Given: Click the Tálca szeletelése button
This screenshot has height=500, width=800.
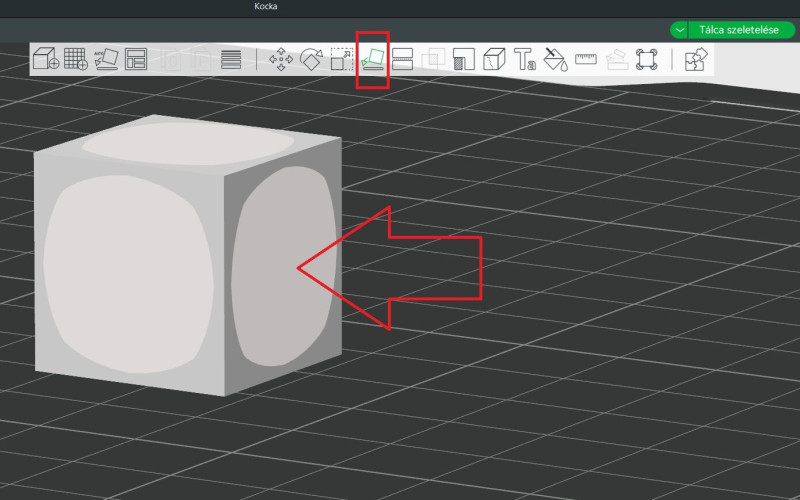Looking at the screenshot, I should (x=741, y=30).
